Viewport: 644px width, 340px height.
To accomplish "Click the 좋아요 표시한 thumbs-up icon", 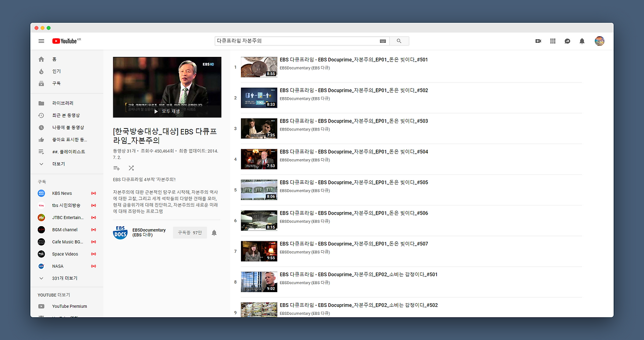I will point(41,140).
